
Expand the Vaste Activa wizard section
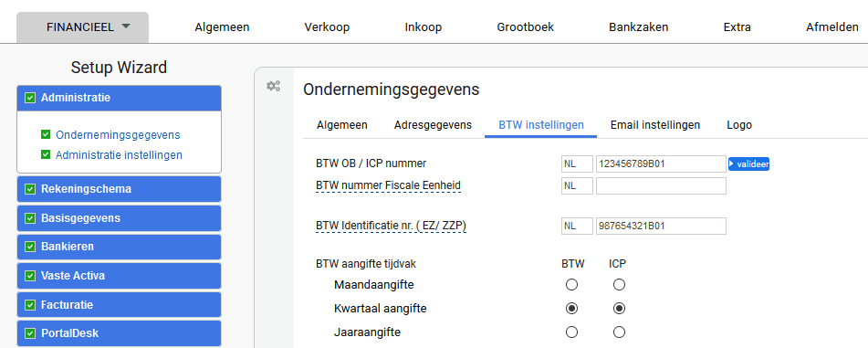[119, 276]
